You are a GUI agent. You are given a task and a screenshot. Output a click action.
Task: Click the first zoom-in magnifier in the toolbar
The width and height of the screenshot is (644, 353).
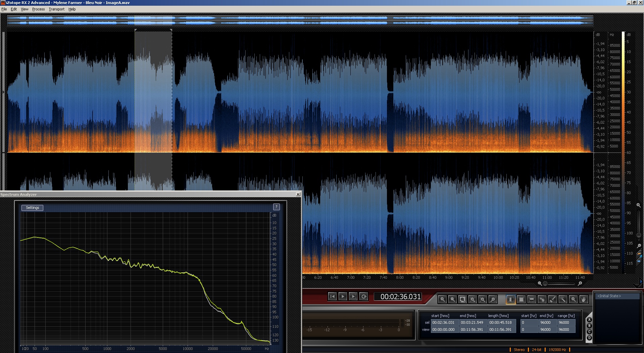point(442,299)
